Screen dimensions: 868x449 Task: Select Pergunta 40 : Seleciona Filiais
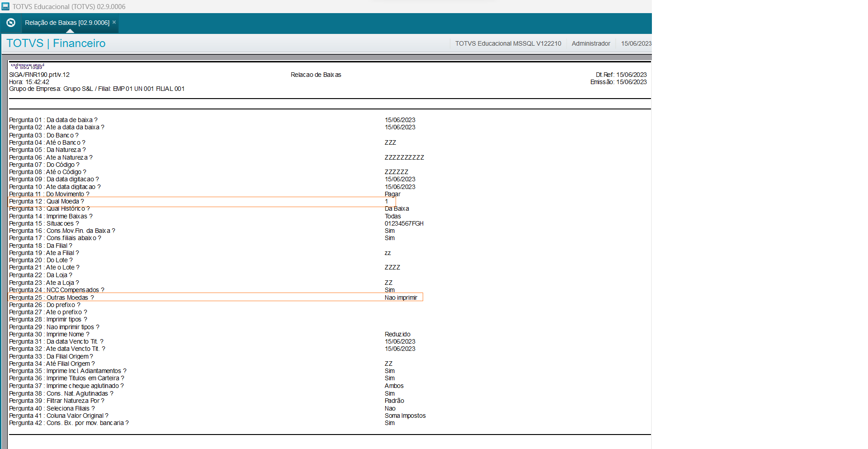[52, 408]
